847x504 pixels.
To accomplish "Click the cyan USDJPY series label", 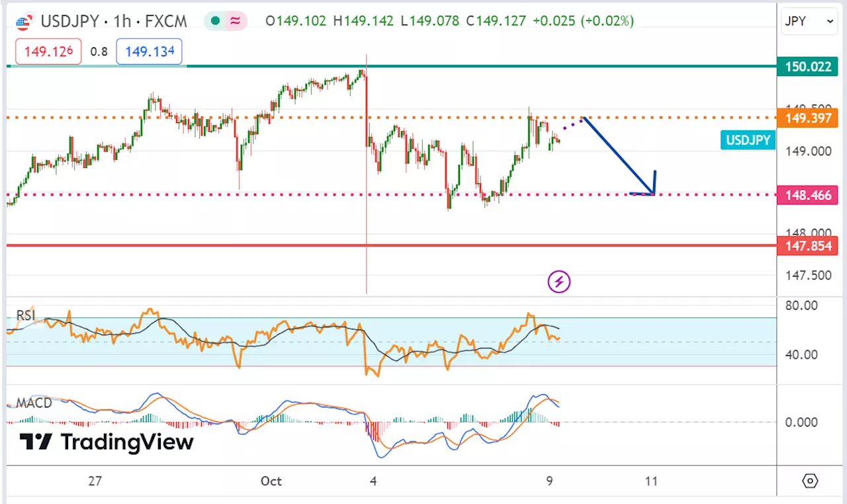I will click(x=747, y=140).
